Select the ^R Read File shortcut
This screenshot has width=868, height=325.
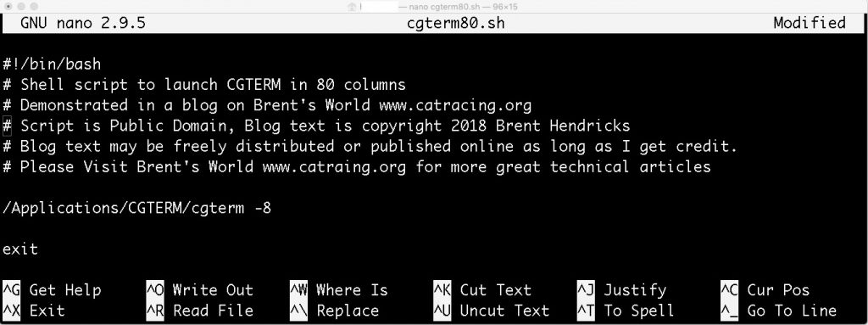pos(199,311)
